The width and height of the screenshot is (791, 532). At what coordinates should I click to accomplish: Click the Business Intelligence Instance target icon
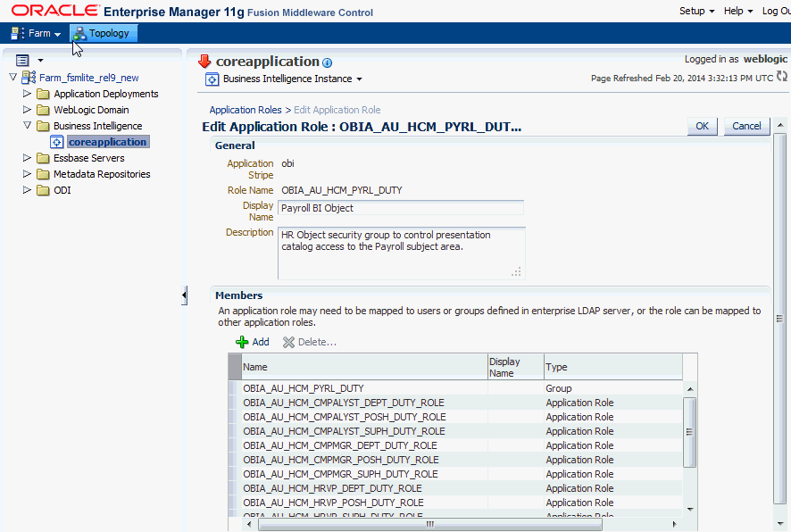point(212,79)
